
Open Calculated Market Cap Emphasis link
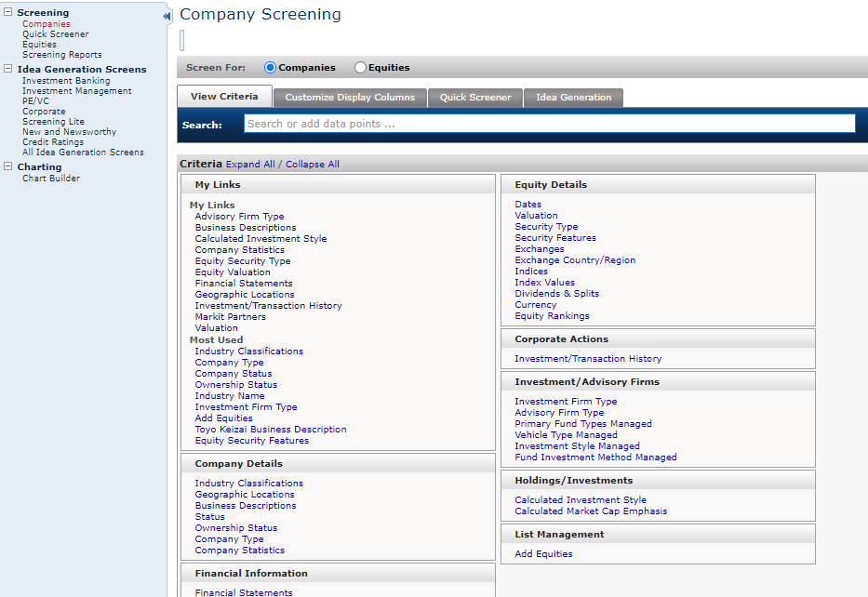click(591, 511)
